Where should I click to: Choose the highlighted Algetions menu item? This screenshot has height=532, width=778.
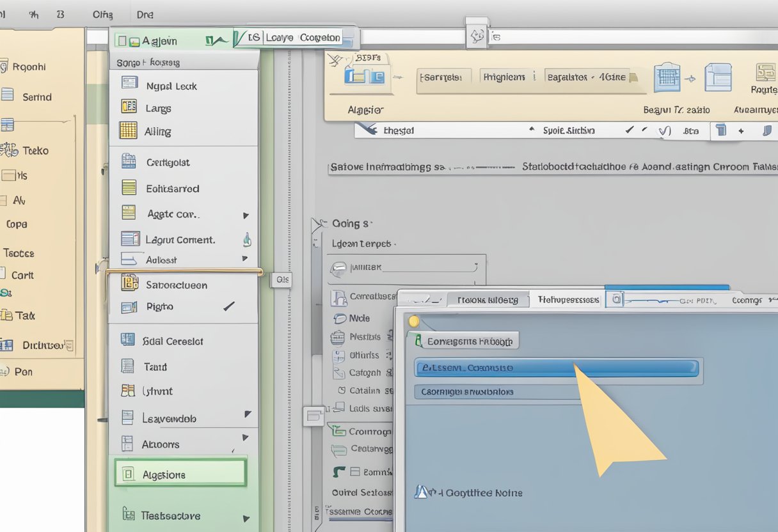point(180,474)
